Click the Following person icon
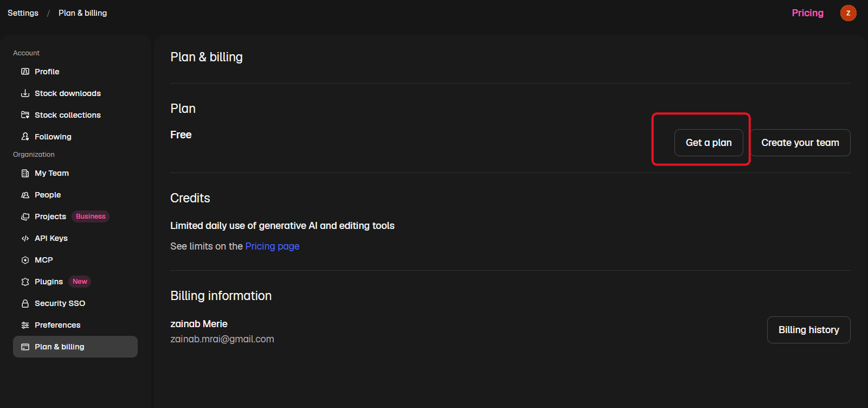 [x=25, y=137]
